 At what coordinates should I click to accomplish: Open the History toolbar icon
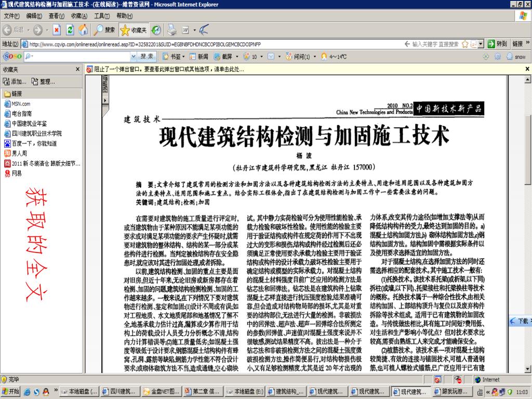(x=156, y=30)
